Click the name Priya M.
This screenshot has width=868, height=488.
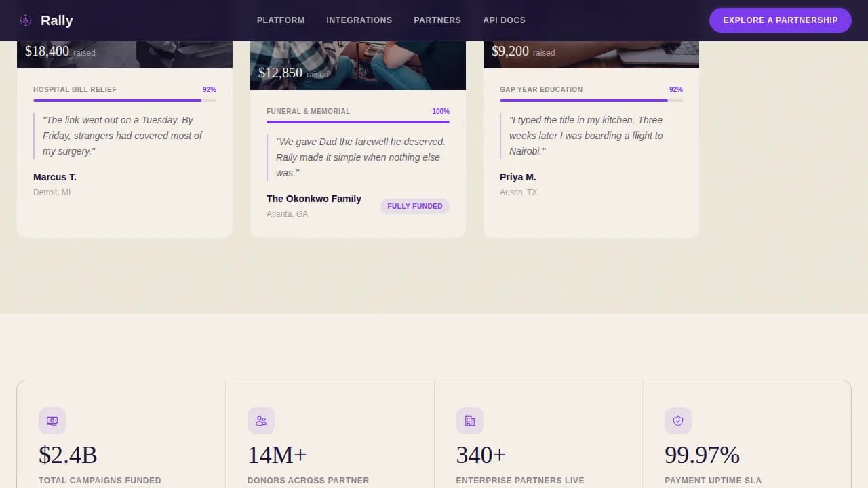[518, 177]
